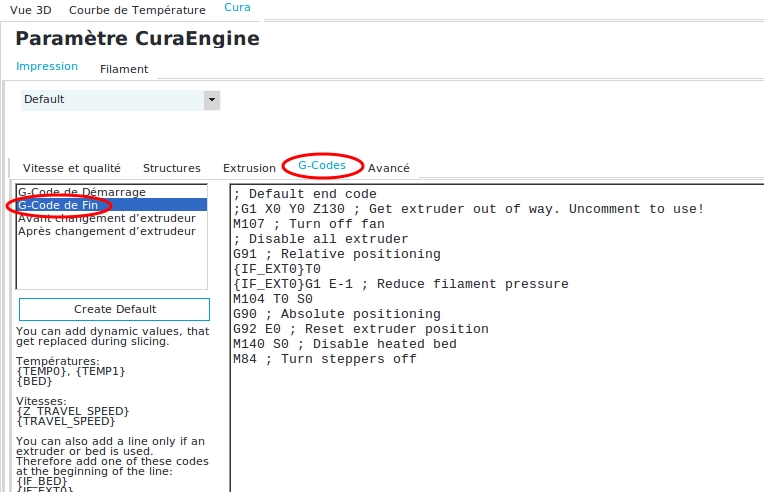The height and width of the screenshot is (492, 764).
Task: Open the Filament settings tab
Action: [x=124, y=69]
